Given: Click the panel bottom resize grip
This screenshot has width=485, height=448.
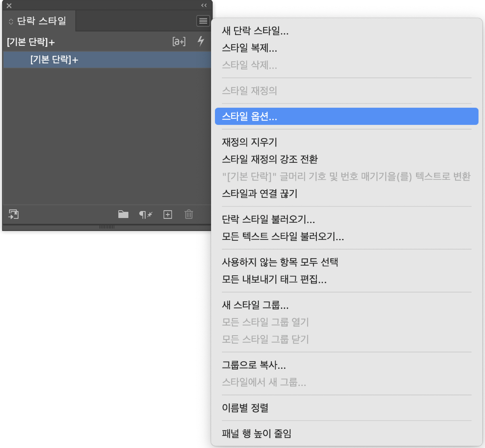Looking at the screenshot, I should point(107,227).
